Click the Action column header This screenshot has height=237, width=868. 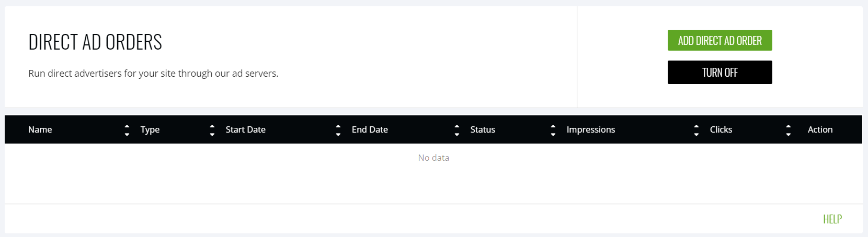click(x=820, y=129)
